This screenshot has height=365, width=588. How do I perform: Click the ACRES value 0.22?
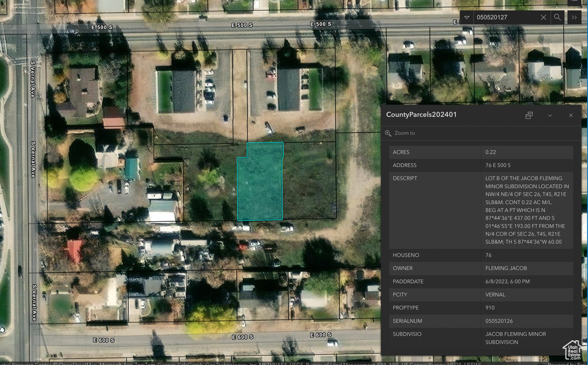pos(490,152)
